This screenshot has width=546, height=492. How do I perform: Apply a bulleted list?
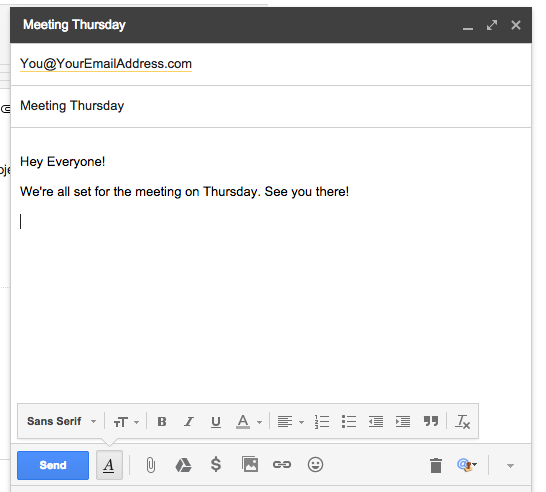(349, 421)
